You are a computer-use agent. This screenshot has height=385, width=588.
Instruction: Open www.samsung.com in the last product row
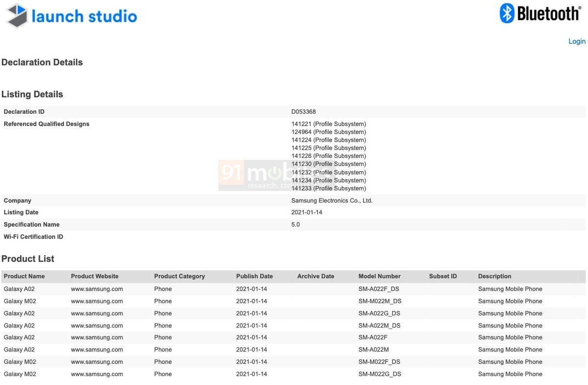[97, 374]
